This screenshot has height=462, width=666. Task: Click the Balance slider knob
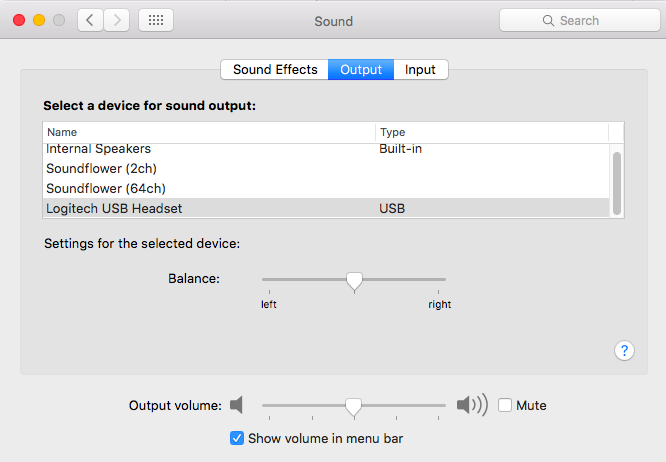pos(354,282)
